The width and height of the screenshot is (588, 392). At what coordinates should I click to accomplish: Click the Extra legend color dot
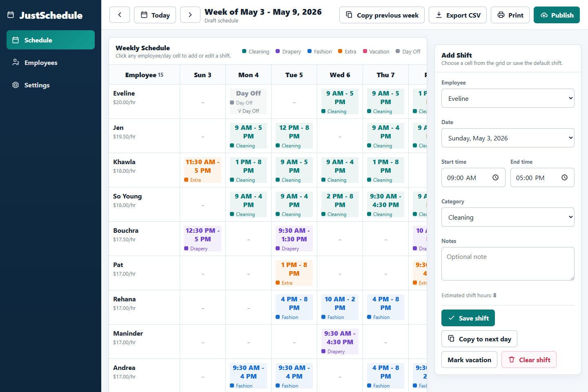point(341,51)
